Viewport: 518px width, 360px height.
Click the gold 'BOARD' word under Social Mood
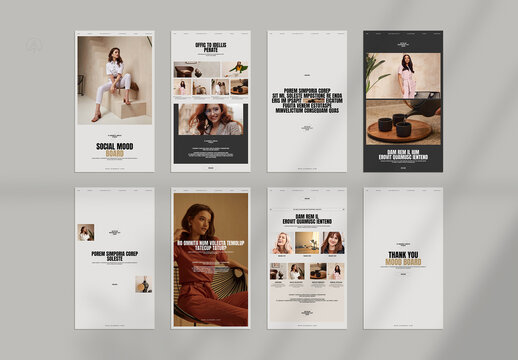click(x=115, y=154)
